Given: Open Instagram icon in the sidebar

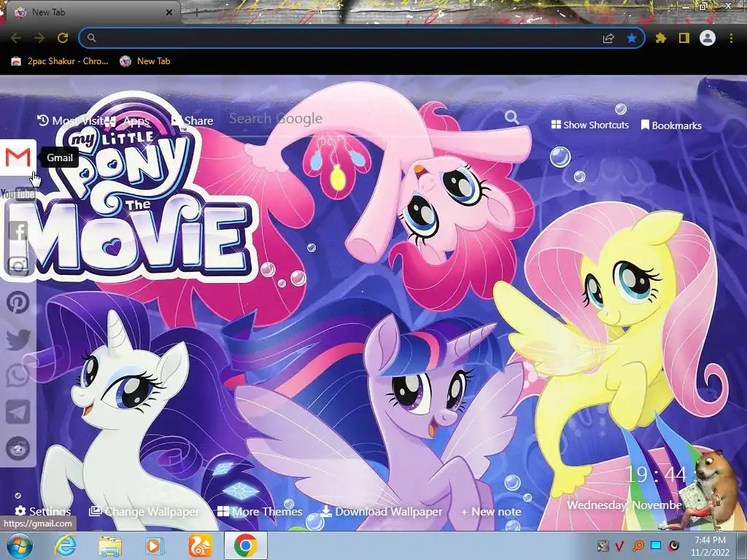Looking at the screenshot, I should (x=18, y=266).
